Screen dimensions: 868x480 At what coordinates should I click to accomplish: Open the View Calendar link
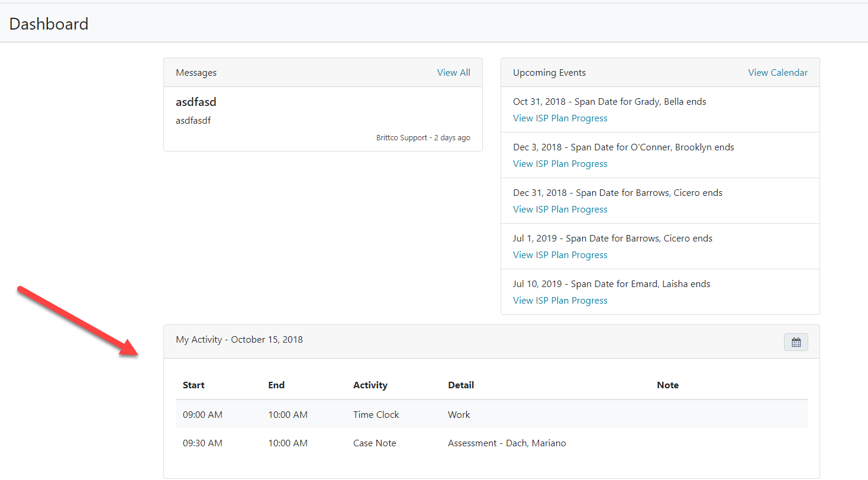point(777,73)
